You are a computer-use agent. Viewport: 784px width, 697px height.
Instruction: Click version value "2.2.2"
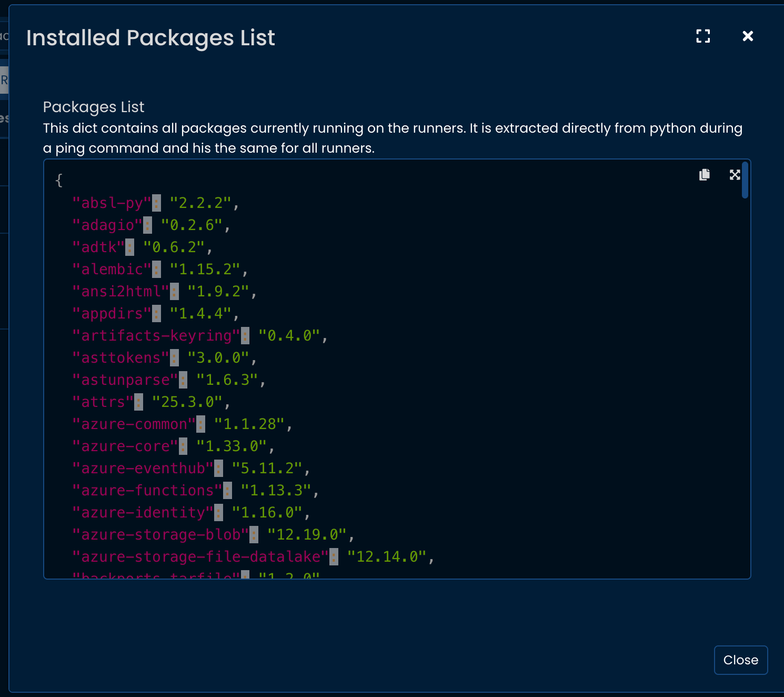pos(200,203)
